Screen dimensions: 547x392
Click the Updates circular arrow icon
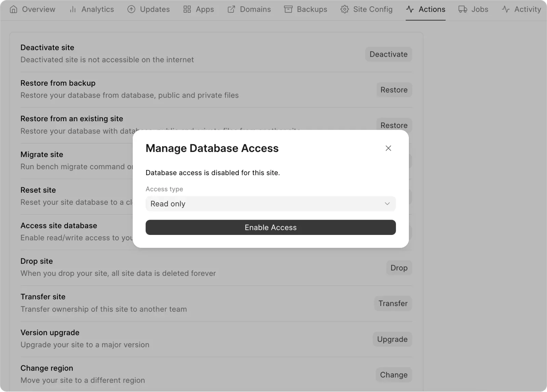131,9
